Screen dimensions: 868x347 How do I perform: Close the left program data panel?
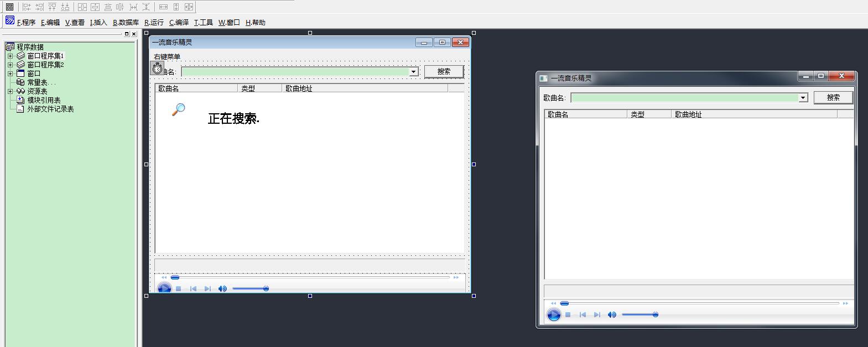pos(134,34)
